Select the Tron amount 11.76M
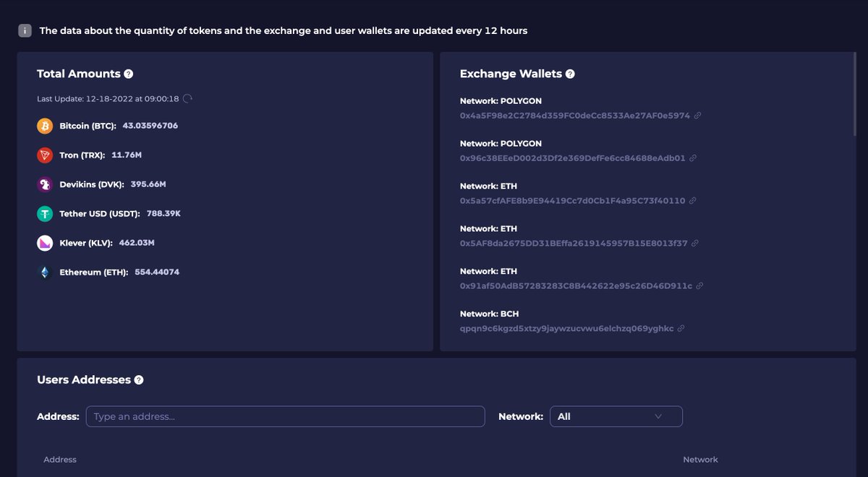Screen dimensions: 868x477 (x=127, y=155)
